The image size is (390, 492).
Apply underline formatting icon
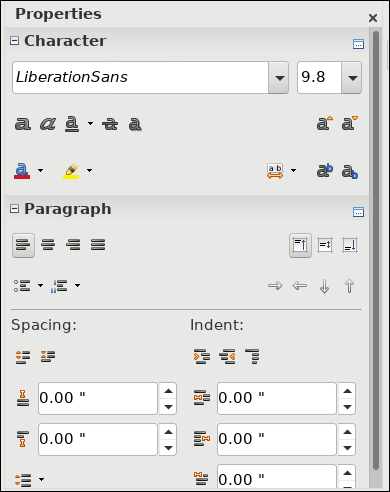(x=72, y=124)
